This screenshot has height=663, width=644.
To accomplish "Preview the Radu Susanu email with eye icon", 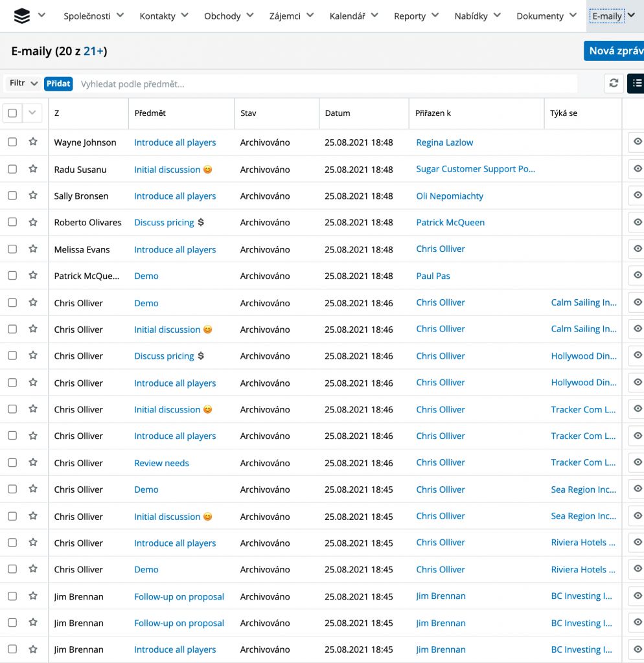I will point(637,169).
